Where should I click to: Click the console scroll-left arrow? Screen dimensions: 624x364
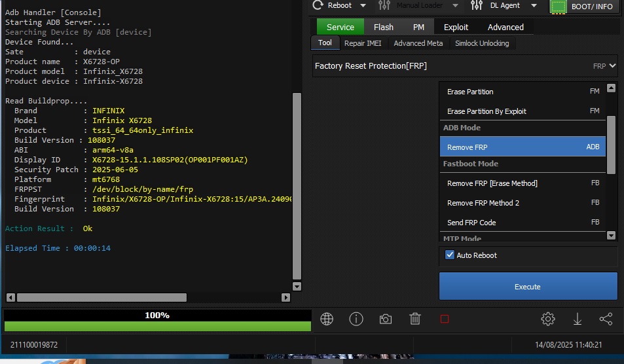point(10,298)
